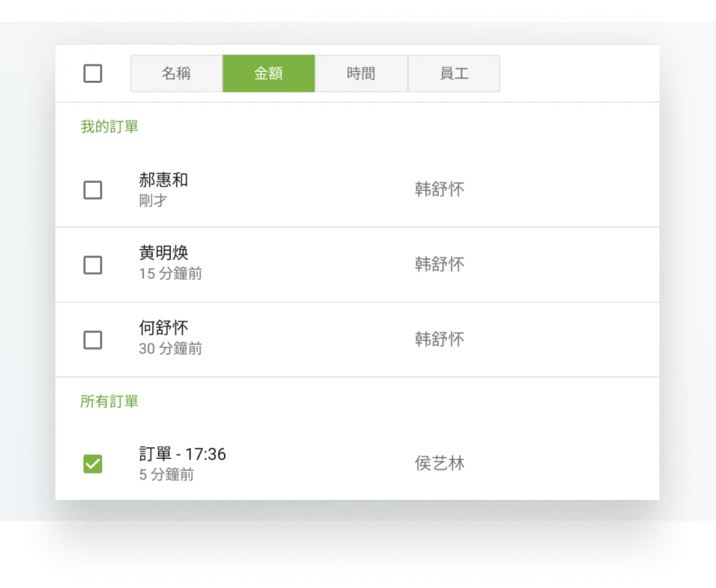Toggle the select-all checkbox in the header
716x588 pixels.
(x=93, y=73)
